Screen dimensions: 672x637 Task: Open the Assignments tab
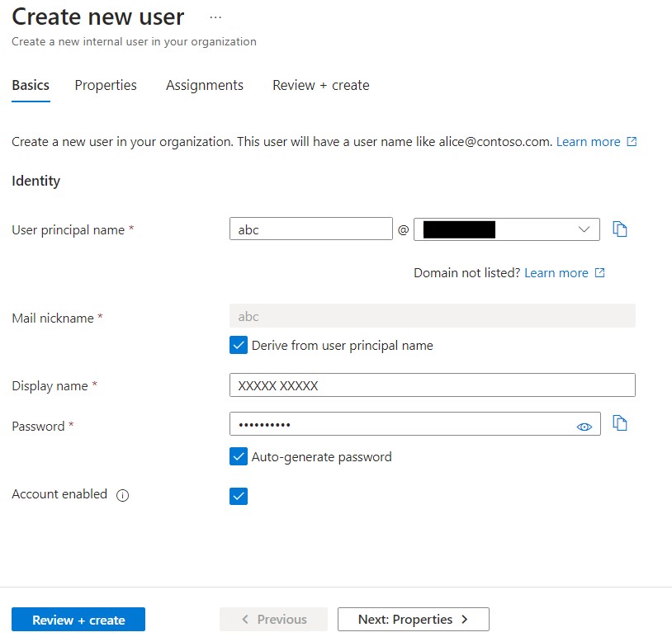point(205,85)
